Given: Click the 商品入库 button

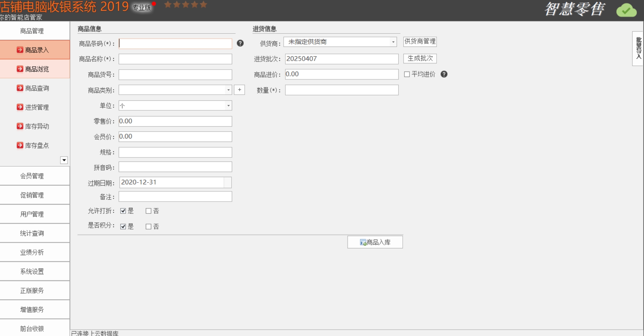Looking at the screenshot, I should point(375,242).
